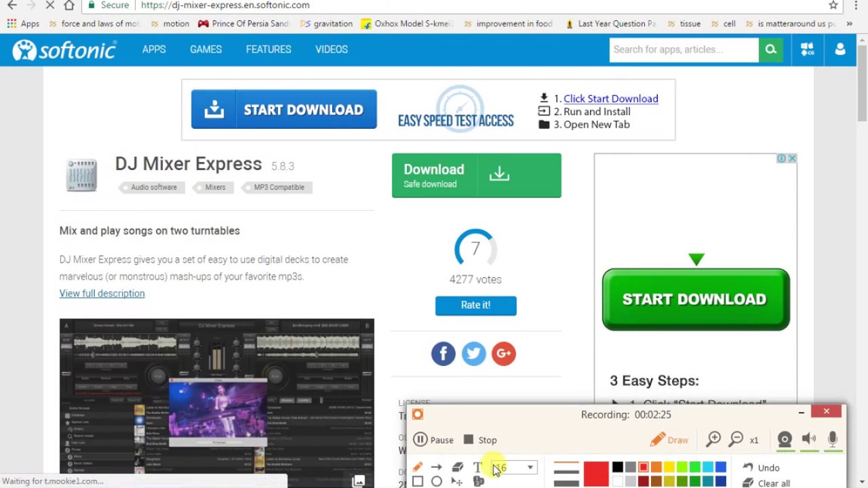868x488 pixels.
Task: Open the APPS menu
Action: 154,49
